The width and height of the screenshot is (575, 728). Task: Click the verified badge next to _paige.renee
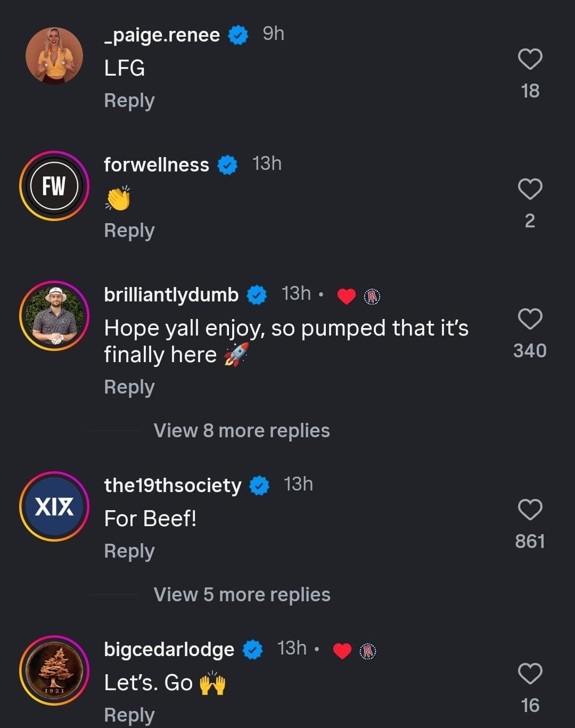238,34
